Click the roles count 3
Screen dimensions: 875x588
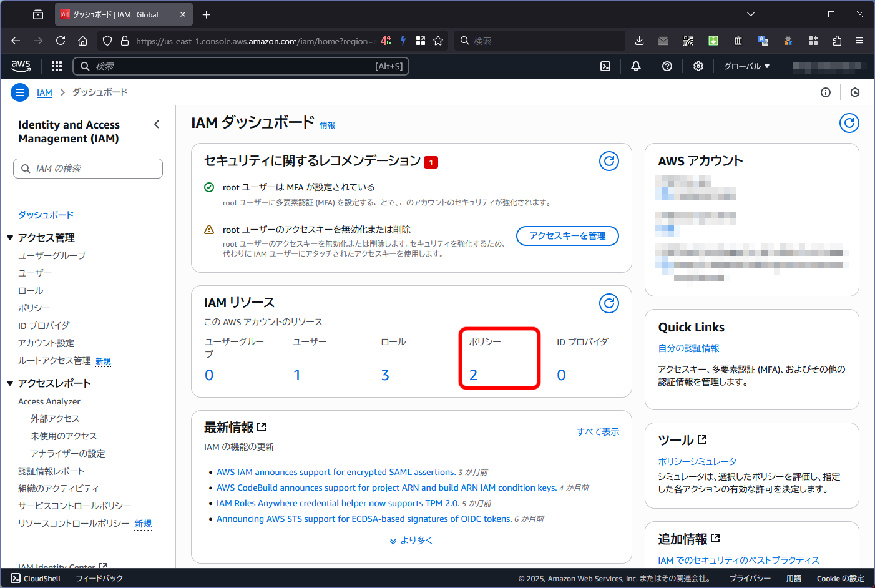click(385, 375)
